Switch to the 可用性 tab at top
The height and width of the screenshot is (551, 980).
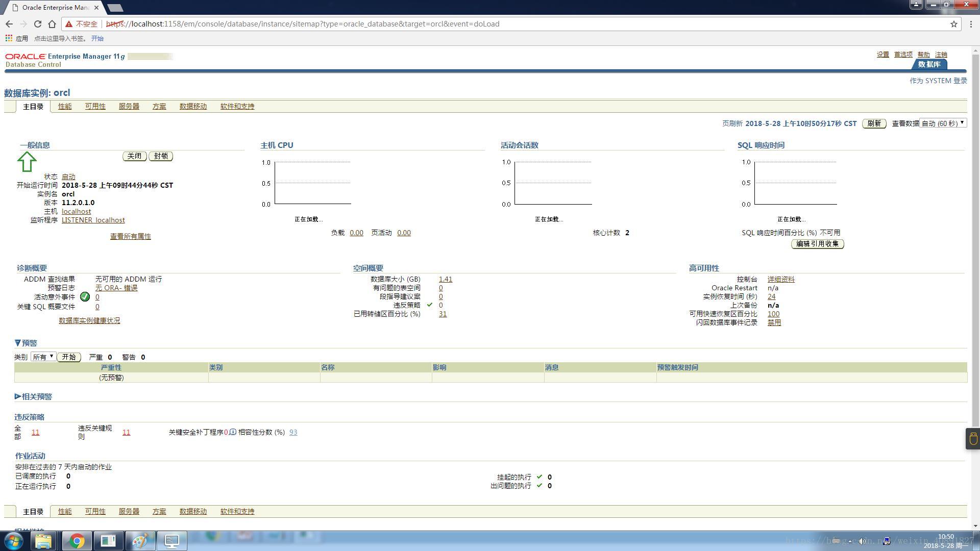(x=95, y=106)
